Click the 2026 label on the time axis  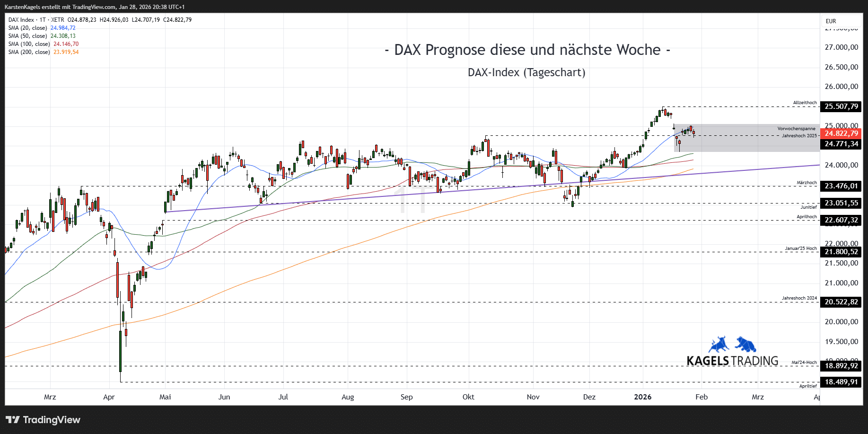click(643, 398)
